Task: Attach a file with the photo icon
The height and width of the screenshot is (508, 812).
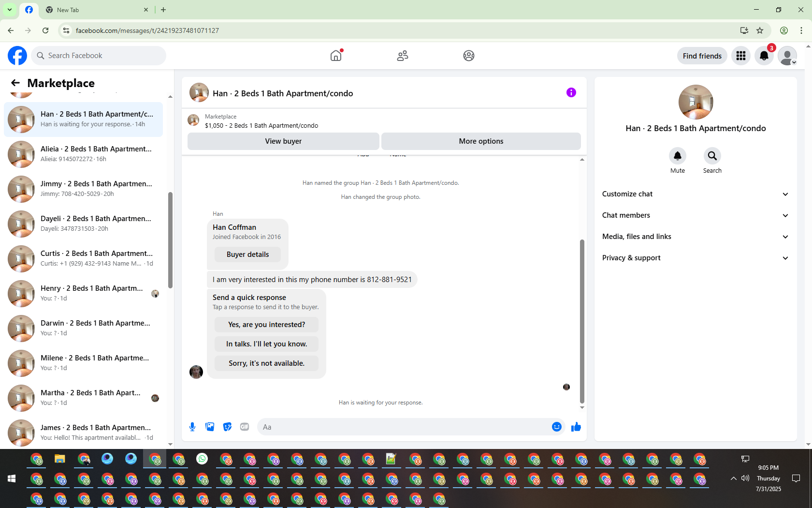Action: [210, 427]
